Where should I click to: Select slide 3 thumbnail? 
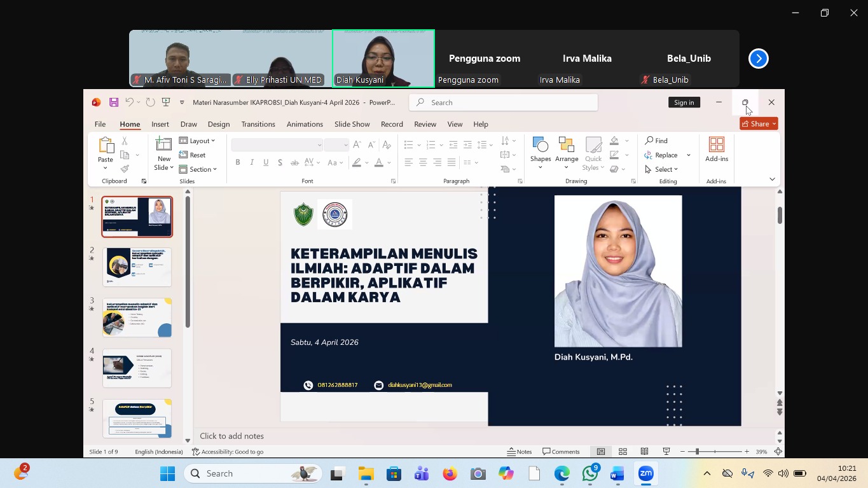click(137, 317)
